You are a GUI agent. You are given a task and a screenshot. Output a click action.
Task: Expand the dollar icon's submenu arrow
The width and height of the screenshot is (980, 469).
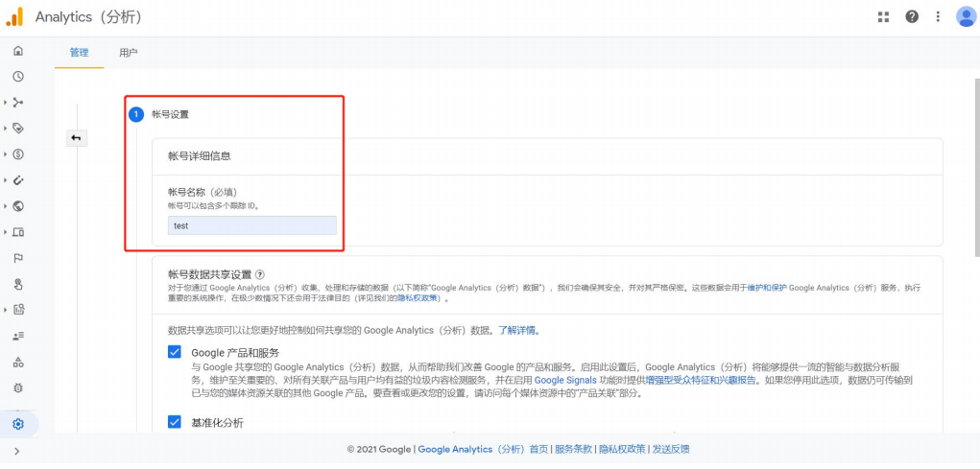(5, 154)
